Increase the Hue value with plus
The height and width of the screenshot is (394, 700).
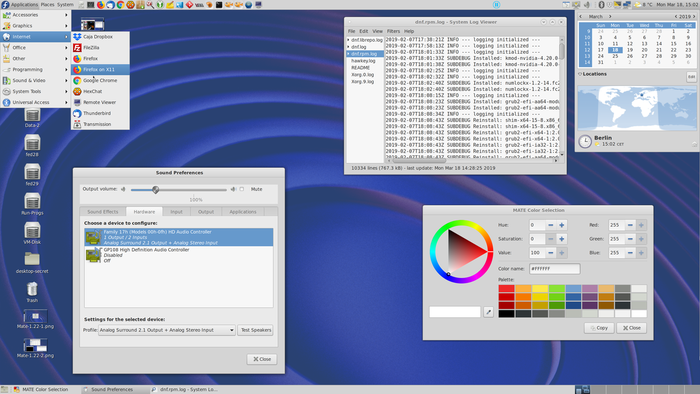[562, 225]
